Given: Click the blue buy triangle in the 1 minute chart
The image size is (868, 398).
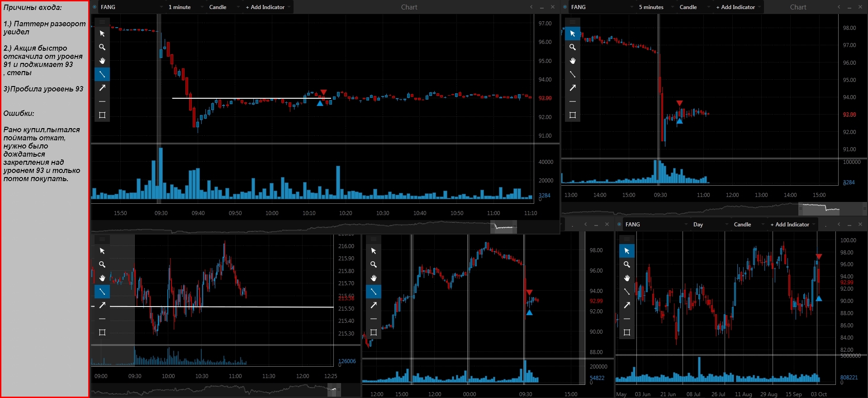Looking at the screenshot, I should pyautogui.click(x=320, y=103).
